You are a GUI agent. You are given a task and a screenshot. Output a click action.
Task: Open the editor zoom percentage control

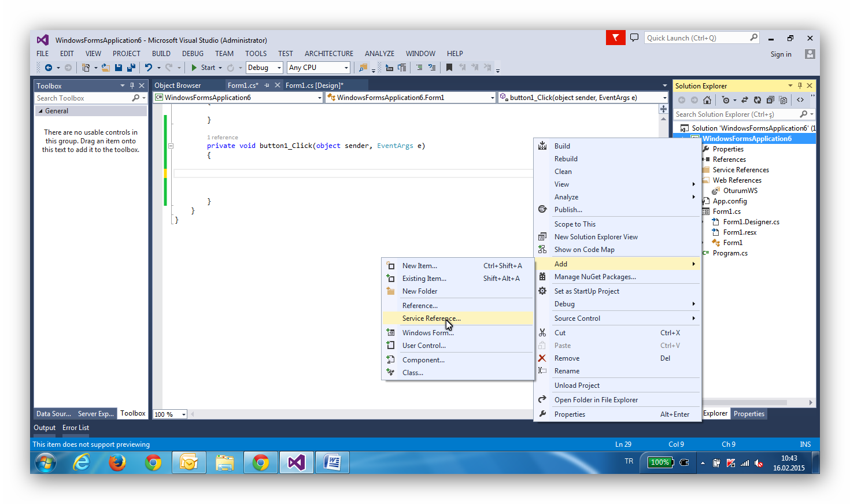(x=169, y=414)
